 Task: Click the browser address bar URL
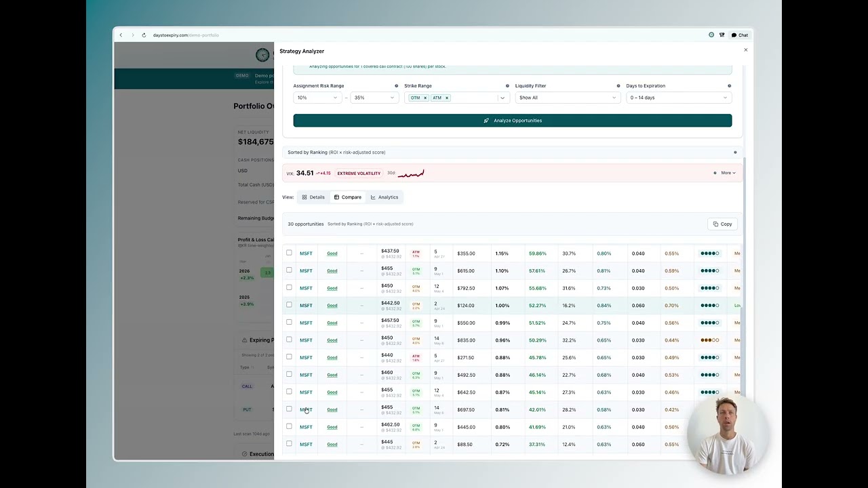(x=186, y=35)
